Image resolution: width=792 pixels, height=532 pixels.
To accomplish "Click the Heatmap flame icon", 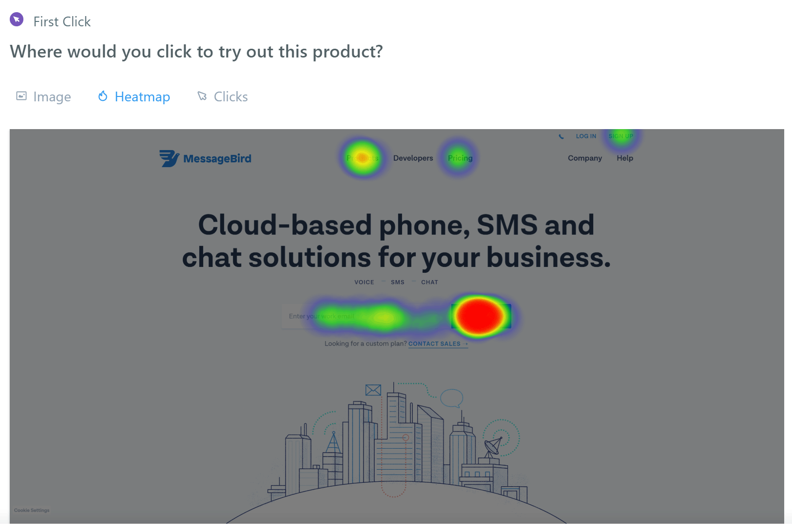I will (102, 96).
